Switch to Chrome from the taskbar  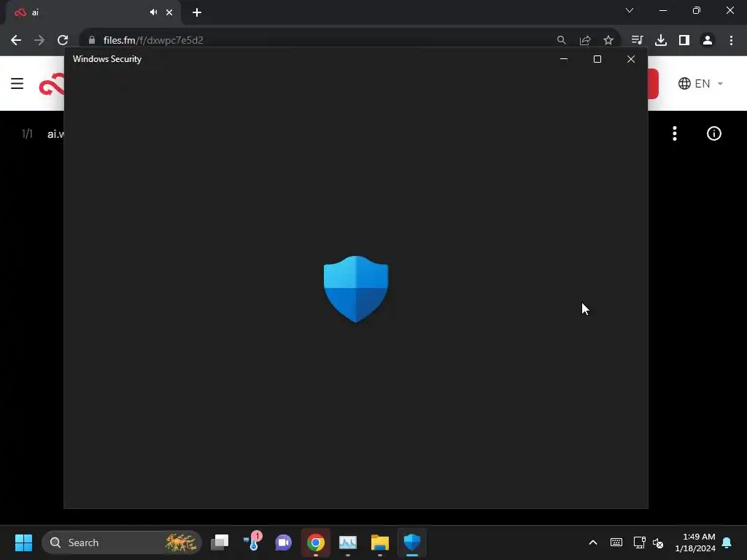[x=315, y=542]
